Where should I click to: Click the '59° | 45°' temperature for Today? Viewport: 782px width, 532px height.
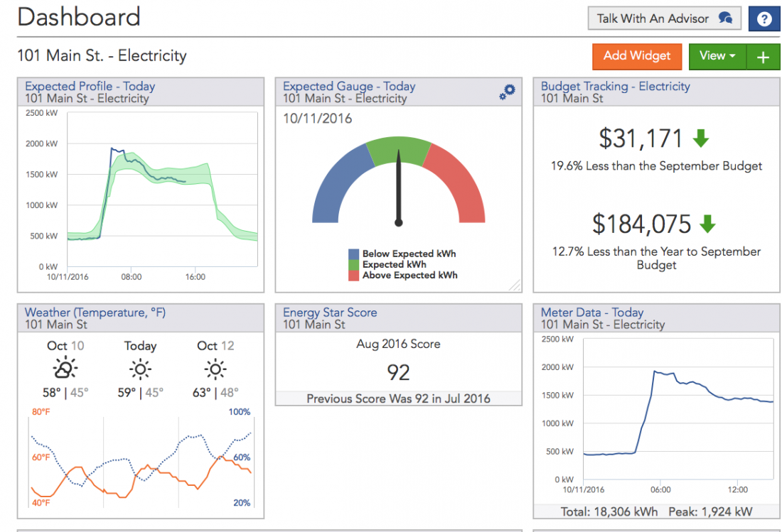pyautogui.click(x=140, y=393)
